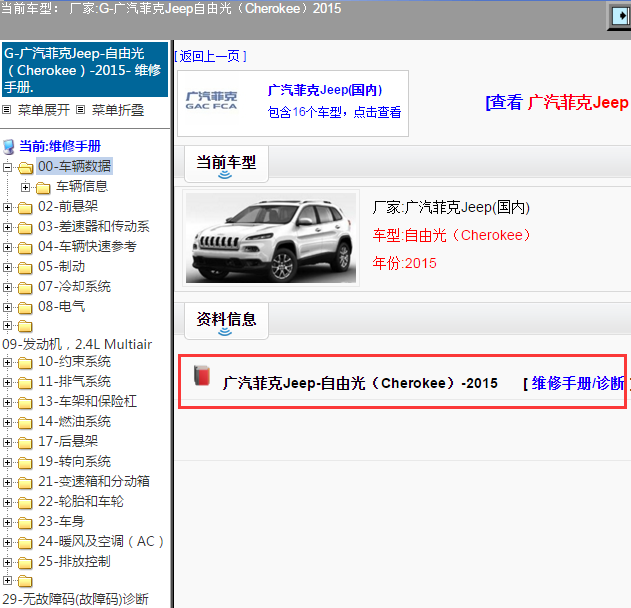Expand the 29-无故障码诊断 tree node

pyautogui.click(x=7, y=580)
